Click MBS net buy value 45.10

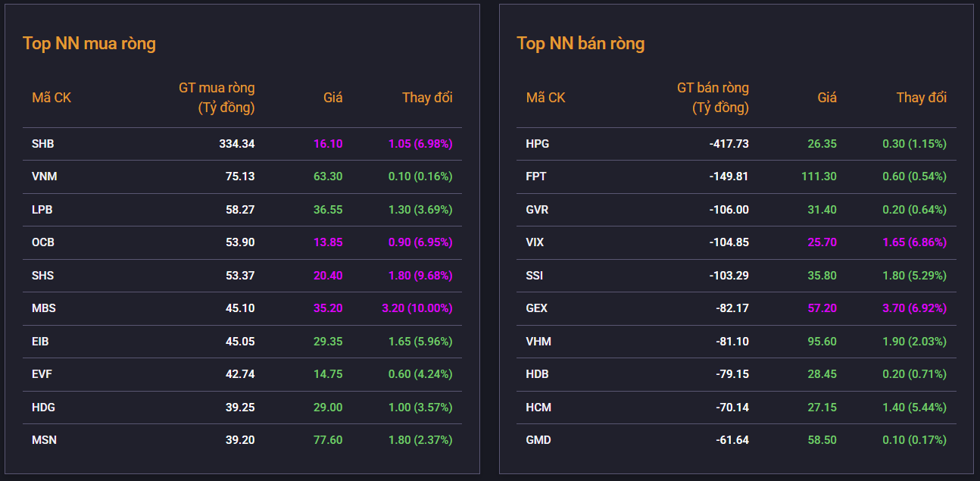(240, 308)
